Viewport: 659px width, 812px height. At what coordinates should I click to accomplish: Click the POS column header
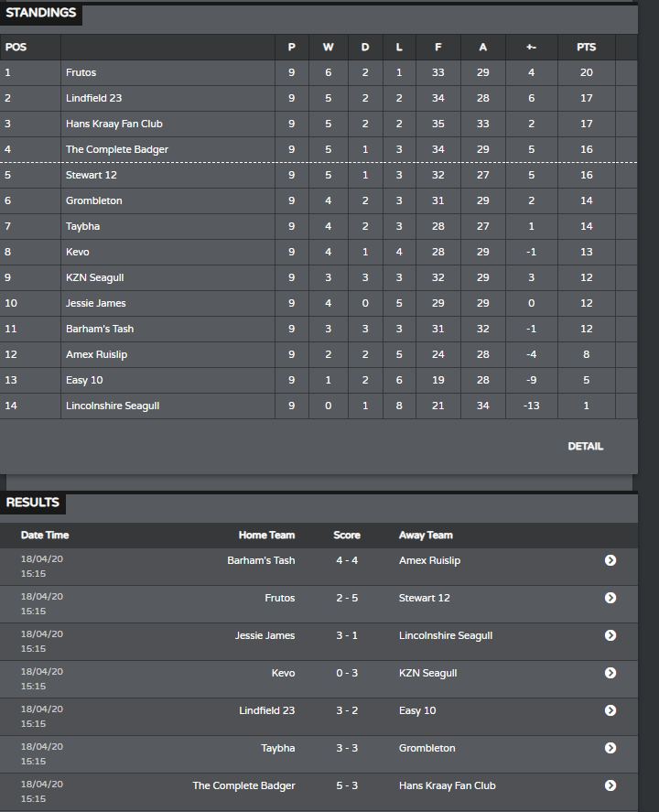point(16,47)
